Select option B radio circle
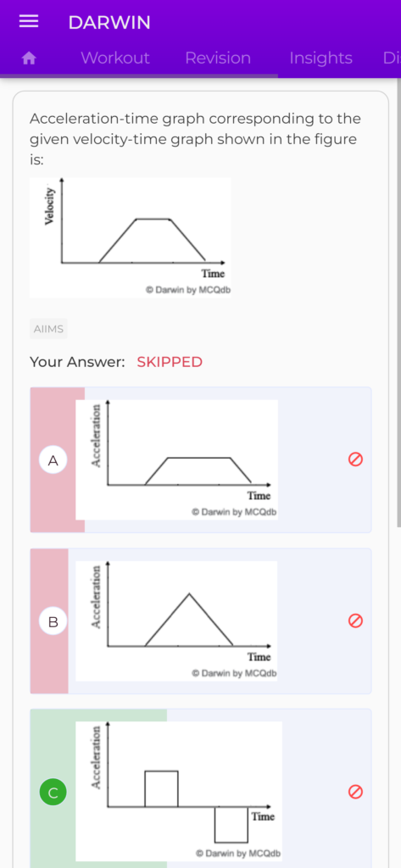 53,621
